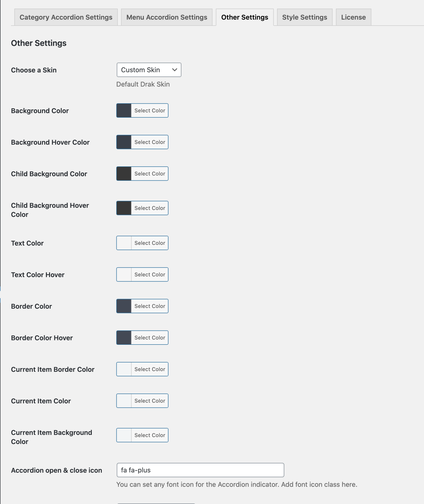Image resolution: width=424 pixels, height=504 pixels.
Task: Switch to the Menu Accordion Settings tab
Action: [x=166, y=17]
